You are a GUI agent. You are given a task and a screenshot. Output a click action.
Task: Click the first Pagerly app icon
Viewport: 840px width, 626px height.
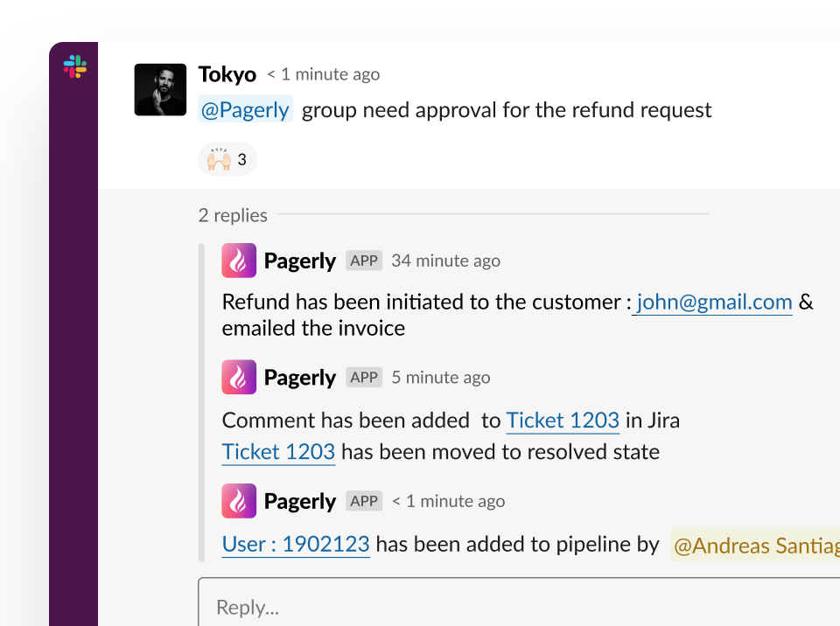(239, 261)
